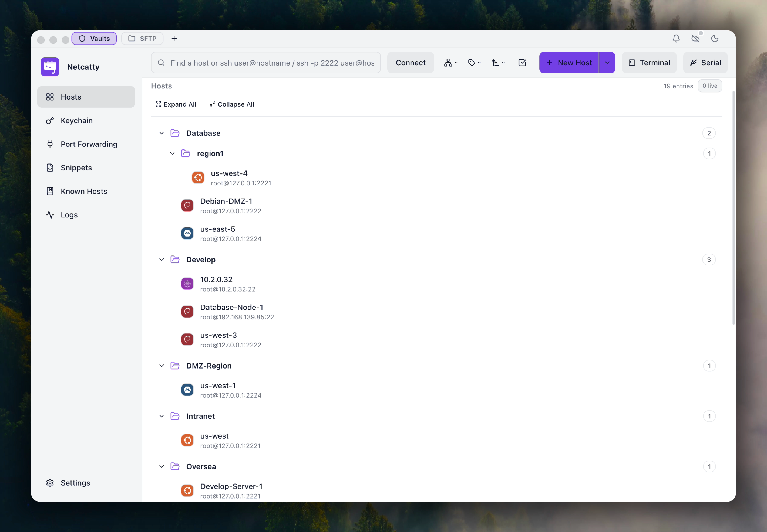
Task: Collapse the Database folder
Action: coord(162,133)
